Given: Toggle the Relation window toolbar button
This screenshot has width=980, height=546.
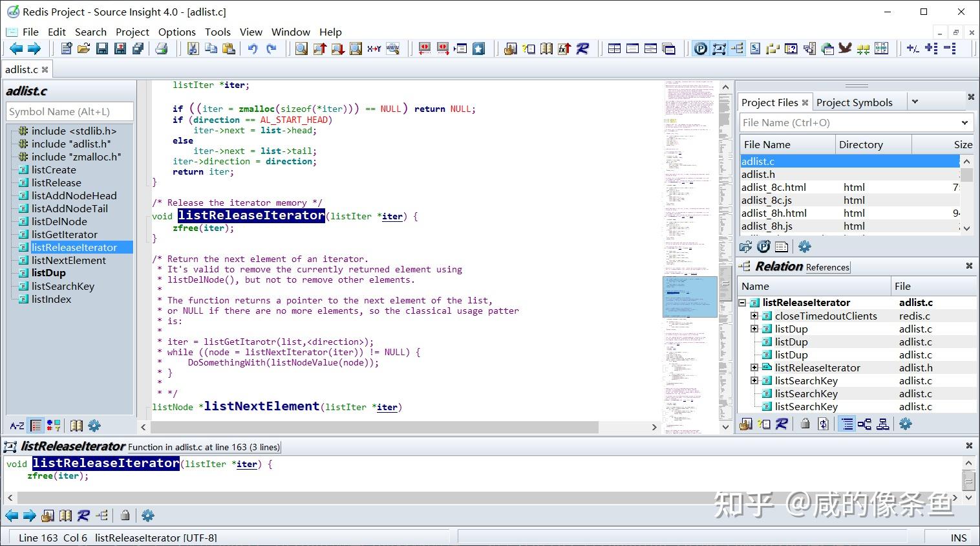Looking at the screenshot, I should point(737,49).
